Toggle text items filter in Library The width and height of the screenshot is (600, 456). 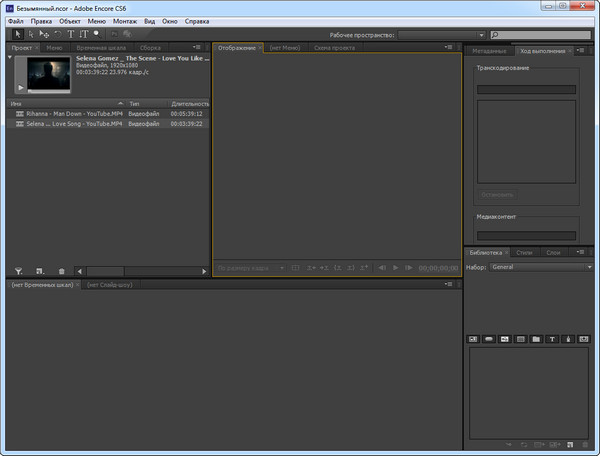click(x=552, y=339)
